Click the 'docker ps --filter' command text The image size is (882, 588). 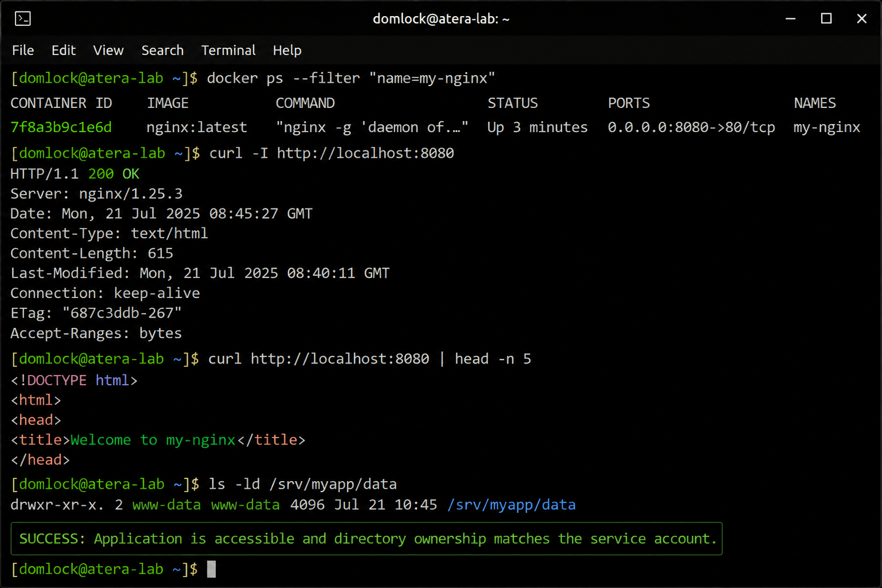pyautogui.click(x=351, y=78)
